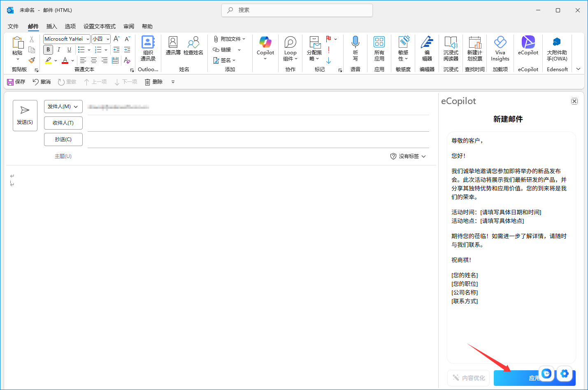
Task: Toggle italic text formatting
Action: [59, 50]
